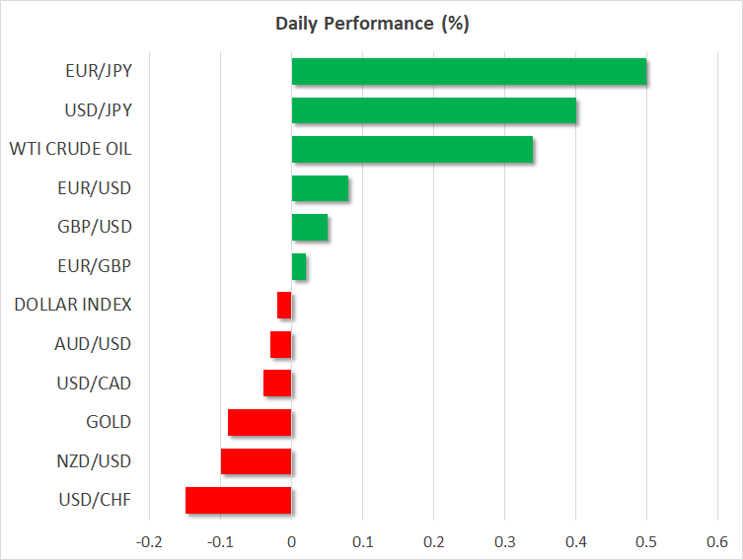Screen dimensions: 743x560
Task: Select the red NZD/USD bar
Action: (256, 460)
